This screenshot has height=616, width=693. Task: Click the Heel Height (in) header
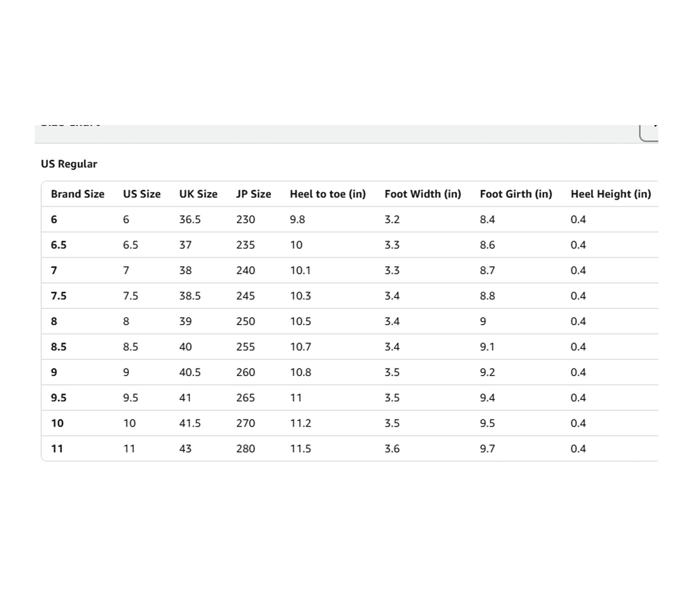pyautogui.click(x=611, y=194)
